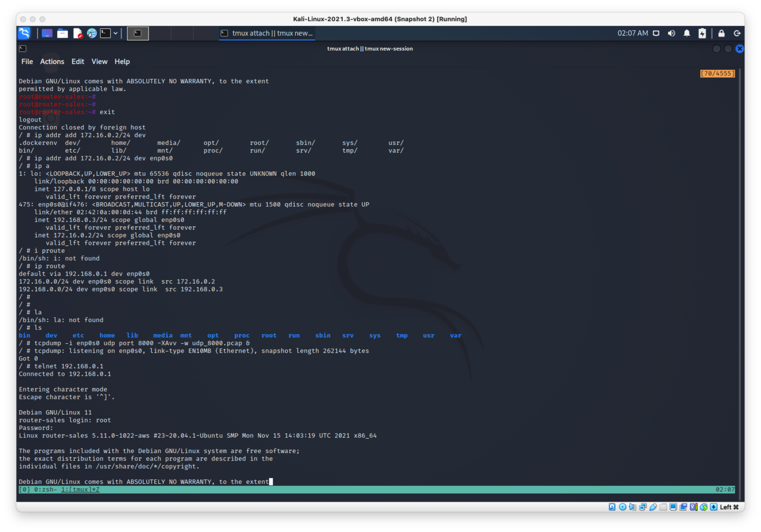Click the 'telnet 192.168.0.1' command line
This screenshot has height=532, width=761.
click(61, 366)
